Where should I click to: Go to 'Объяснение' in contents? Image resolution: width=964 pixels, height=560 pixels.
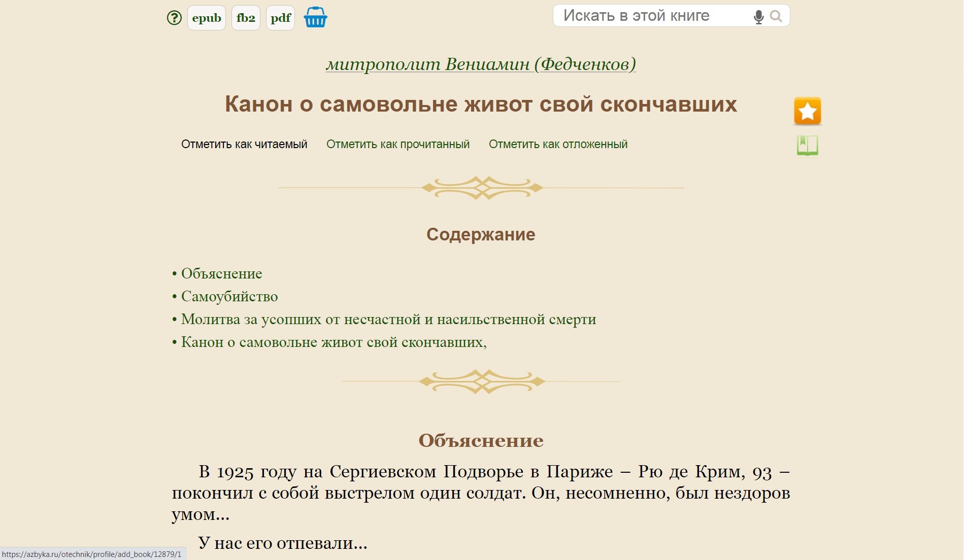[x=222, y=274]
